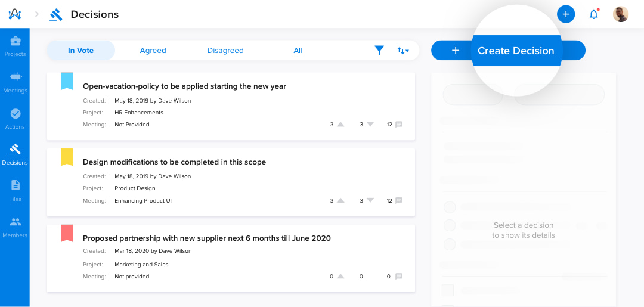
Task: Upvote the Open-vacation-policy decision
Action: tap(340, 125)
